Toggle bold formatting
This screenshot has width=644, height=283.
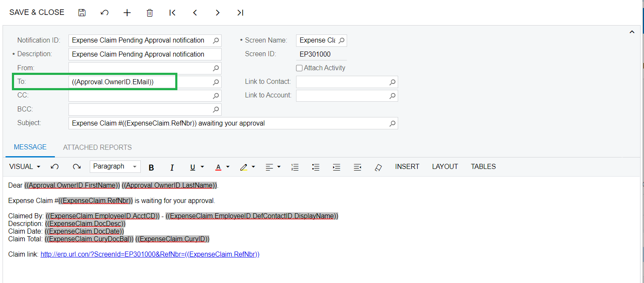151,168
